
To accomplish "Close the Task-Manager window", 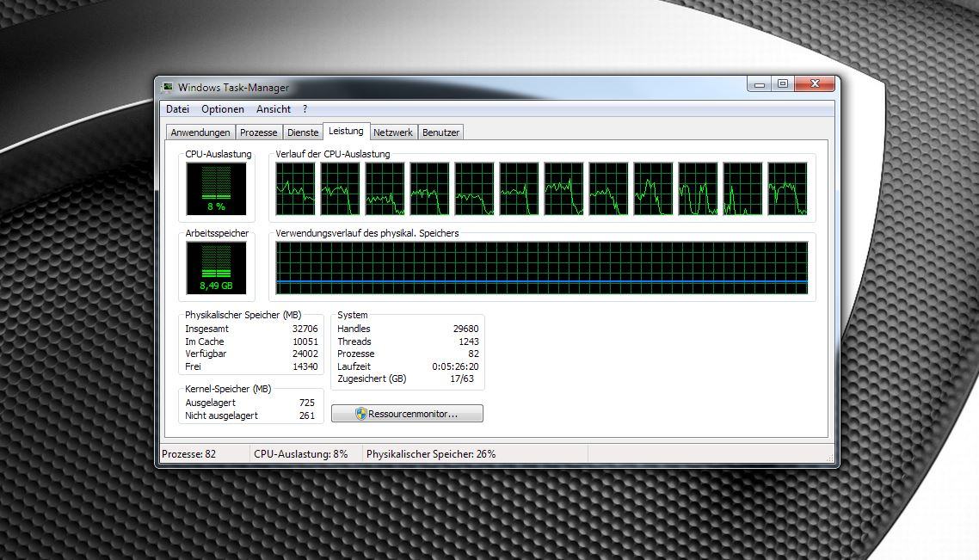I will click(x=815, y=84).
